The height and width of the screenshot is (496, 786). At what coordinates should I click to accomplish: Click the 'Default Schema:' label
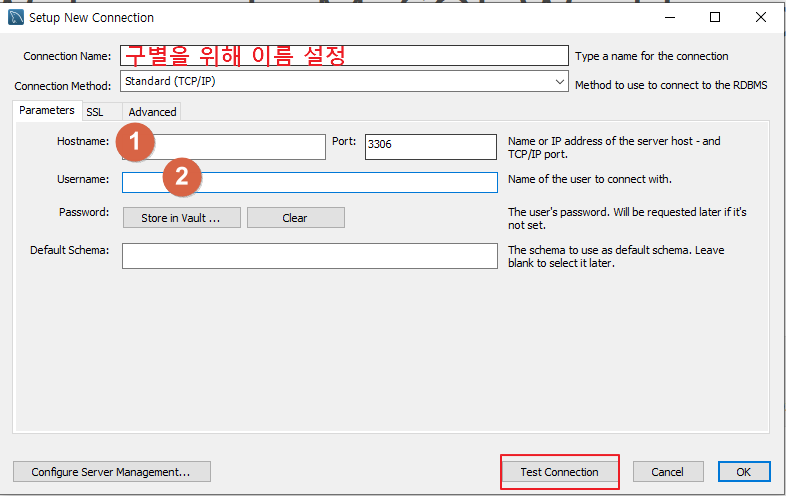point(70,250)
